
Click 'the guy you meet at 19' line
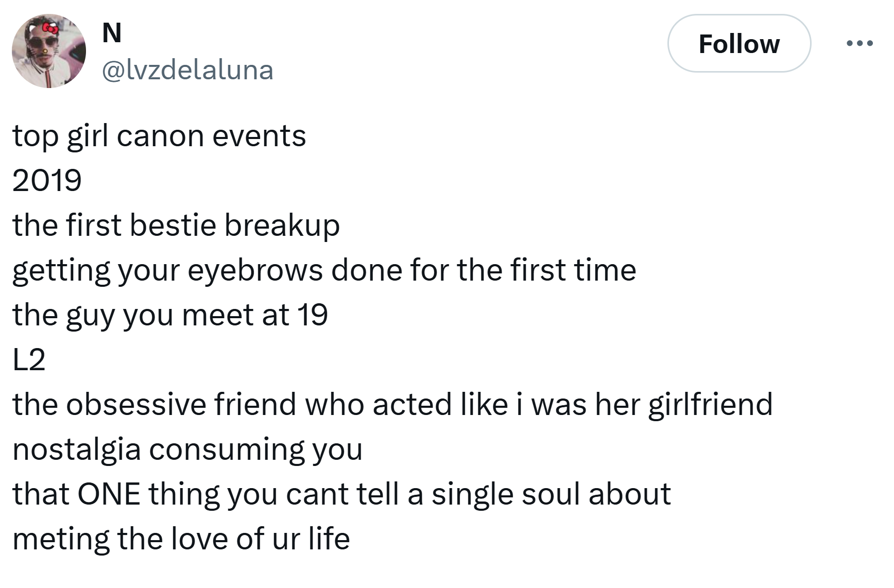click(x=170, y=316)
